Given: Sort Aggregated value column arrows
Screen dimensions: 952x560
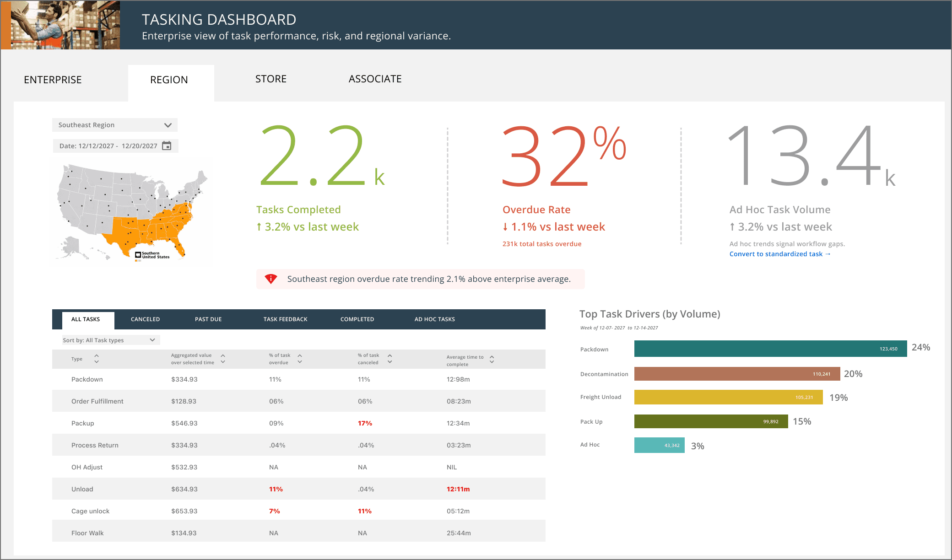Looking at the screenshot, I should (223, 359).
